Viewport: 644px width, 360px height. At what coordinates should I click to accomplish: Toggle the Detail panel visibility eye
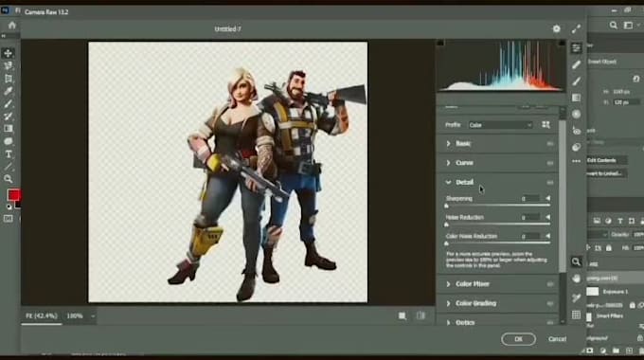(x=550, y=183)
